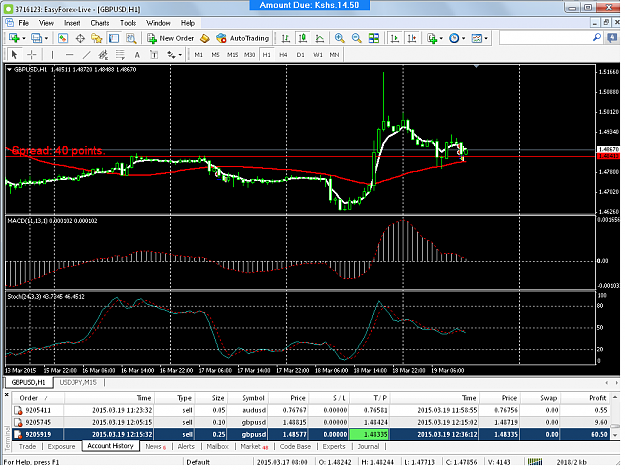Viewport: 625px width, 470px height.
Task: Open the New Chart dropdown arrow
Action: point(24,39)
